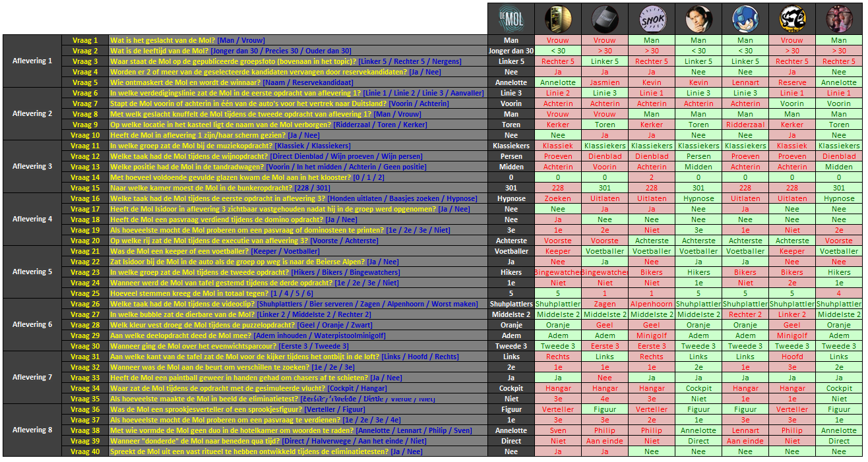Select the "Alpenhoorn" red answer cell
The height and width of the screenshot is (462, 868).
(x=651, y=304)
